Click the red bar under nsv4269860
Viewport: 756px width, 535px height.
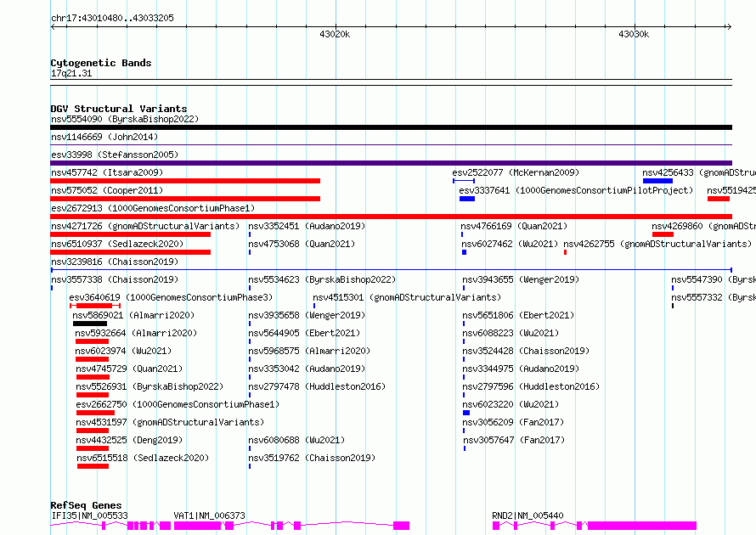point(663,234)
